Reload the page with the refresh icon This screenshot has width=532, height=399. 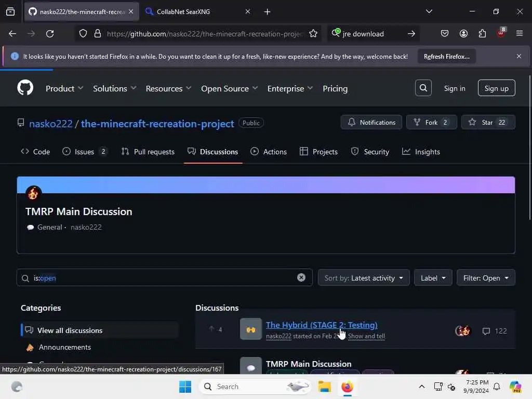50,34
